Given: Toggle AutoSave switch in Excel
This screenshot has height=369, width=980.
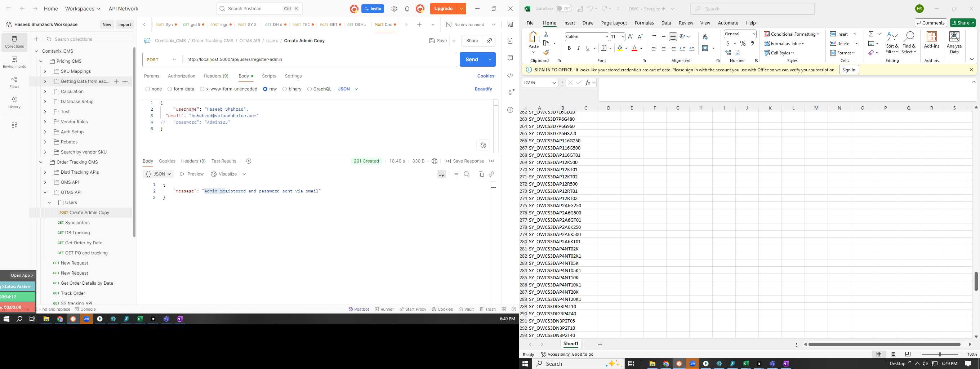Looking at the screenshot, I should coord(564,8).
